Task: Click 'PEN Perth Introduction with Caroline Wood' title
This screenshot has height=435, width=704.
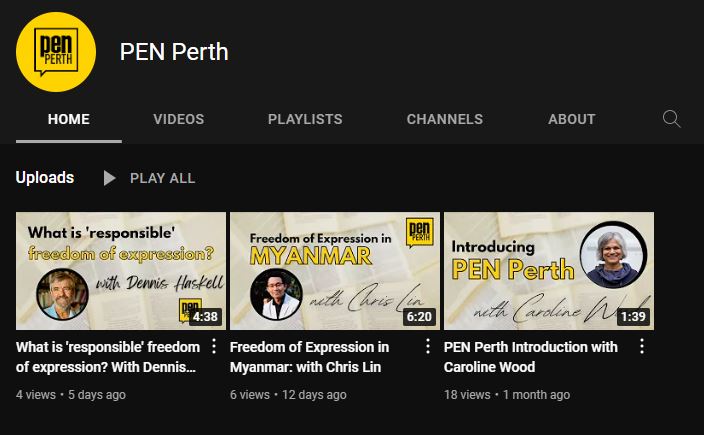Action: [531, 357]
